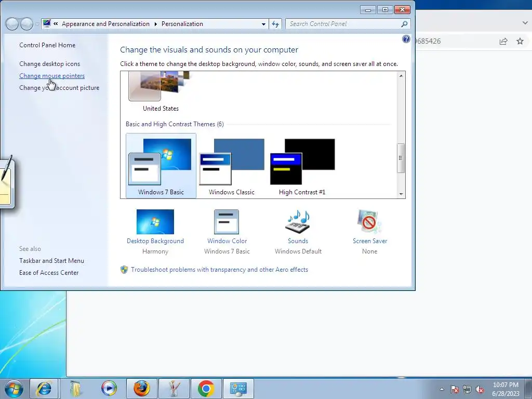Viewport: 532px width, 399px height.
Task: Open Control Panel Home
Action: [47, 45]
